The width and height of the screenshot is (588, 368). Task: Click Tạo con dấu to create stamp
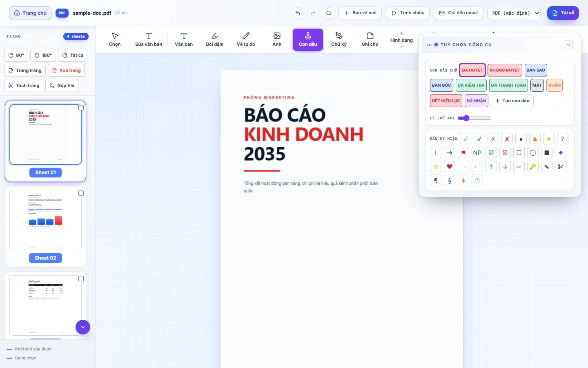tap(512, 101)
